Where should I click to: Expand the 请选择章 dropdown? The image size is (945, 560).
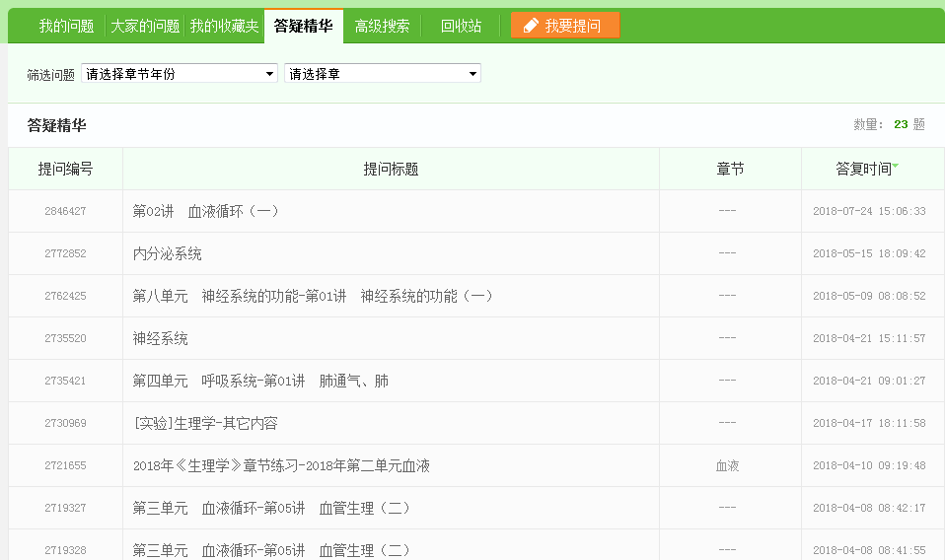point(382,74)
